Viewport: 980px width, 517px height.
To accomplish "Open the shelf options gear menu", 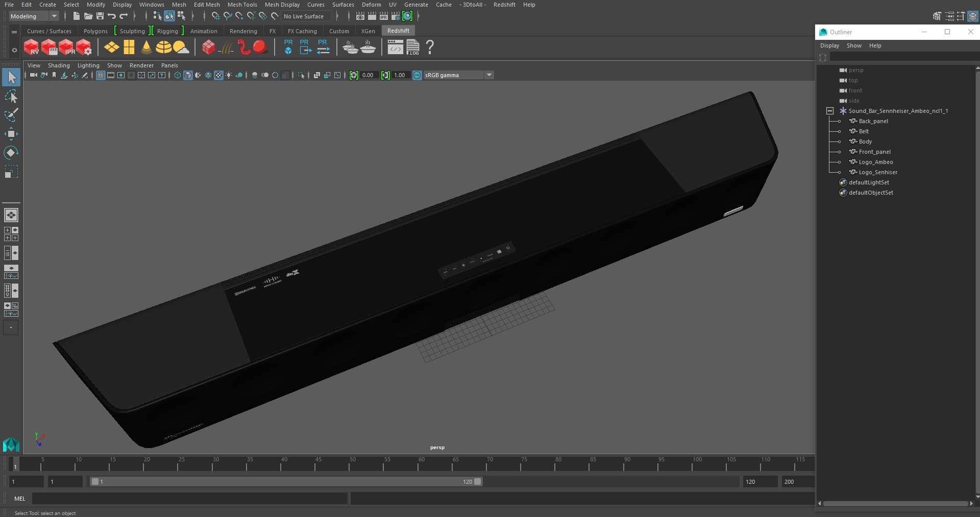I will (14, 50).
